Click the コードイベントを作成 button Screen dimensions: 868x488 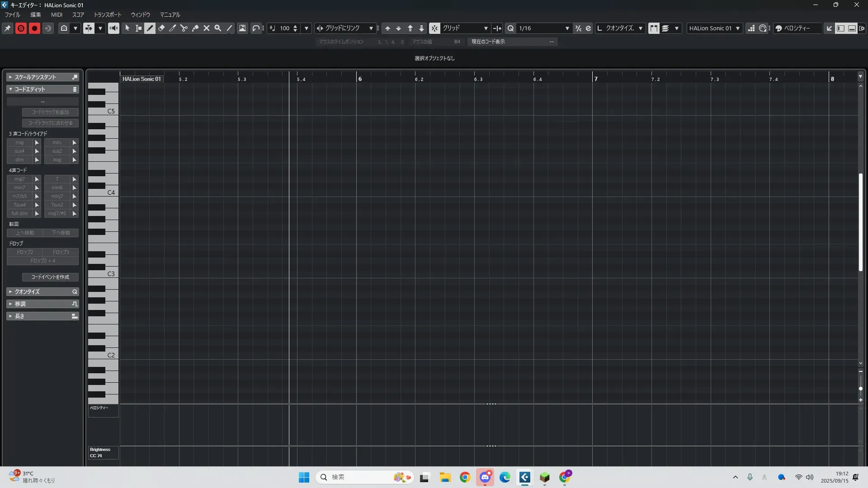50,277
